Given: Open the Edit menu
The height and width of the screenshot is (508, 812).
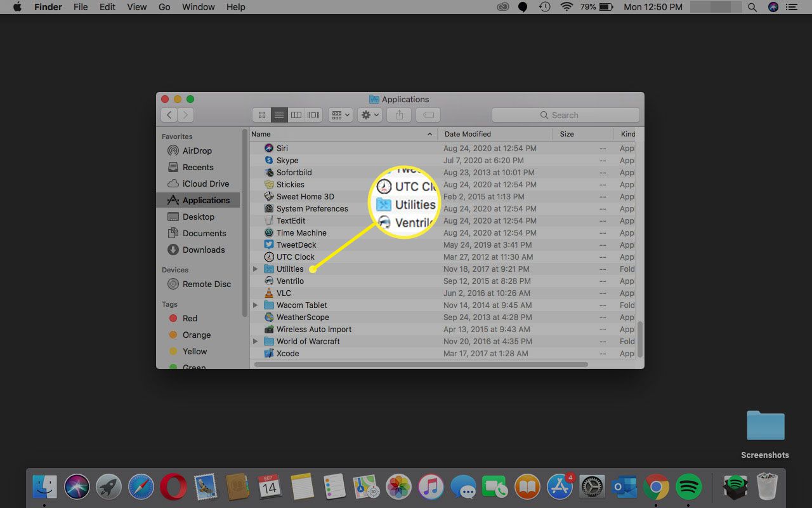Looking at the screenshot, I should (107, 7).
